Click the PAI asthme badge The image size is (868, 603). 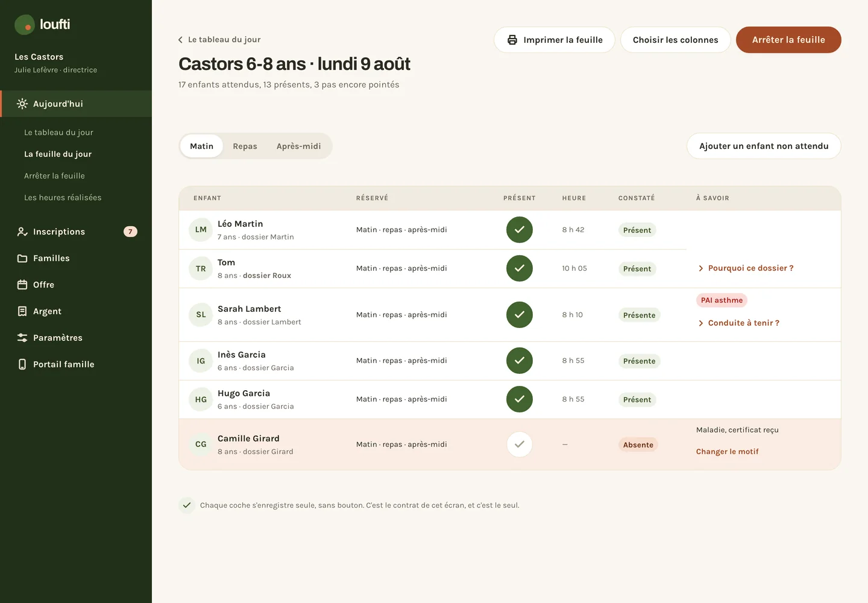point(722,300)
